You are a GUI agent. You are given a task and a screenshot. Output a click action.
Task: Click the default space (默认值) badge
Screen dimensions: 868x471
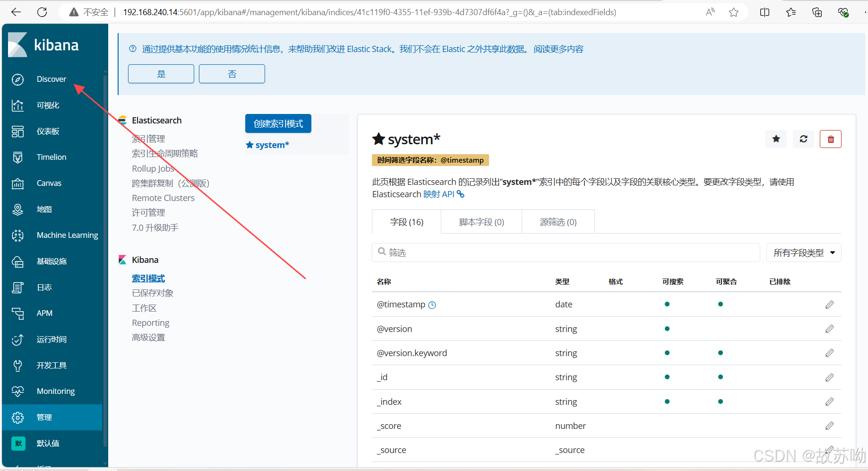point(18,444)
